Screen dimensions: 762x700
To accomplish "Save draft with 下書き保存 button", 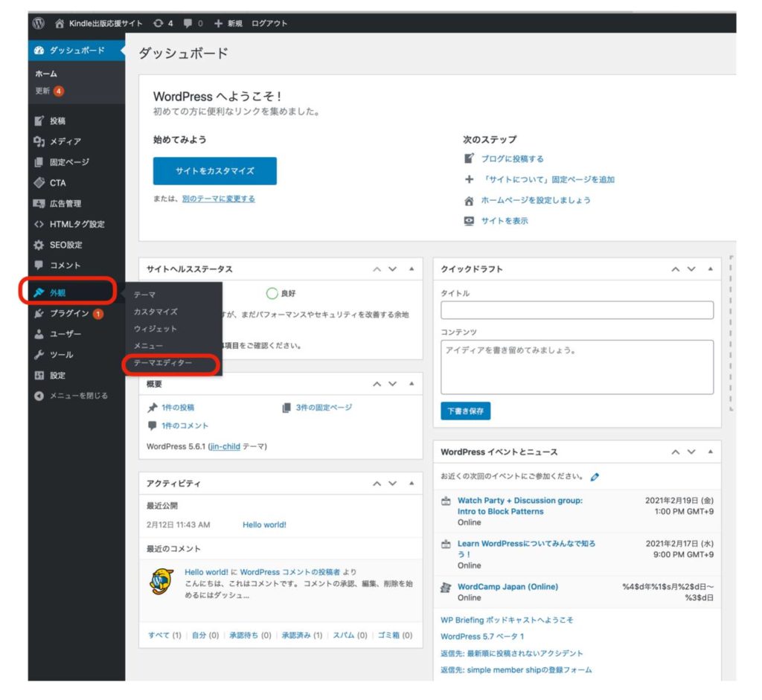I will [x=466, y=411].
